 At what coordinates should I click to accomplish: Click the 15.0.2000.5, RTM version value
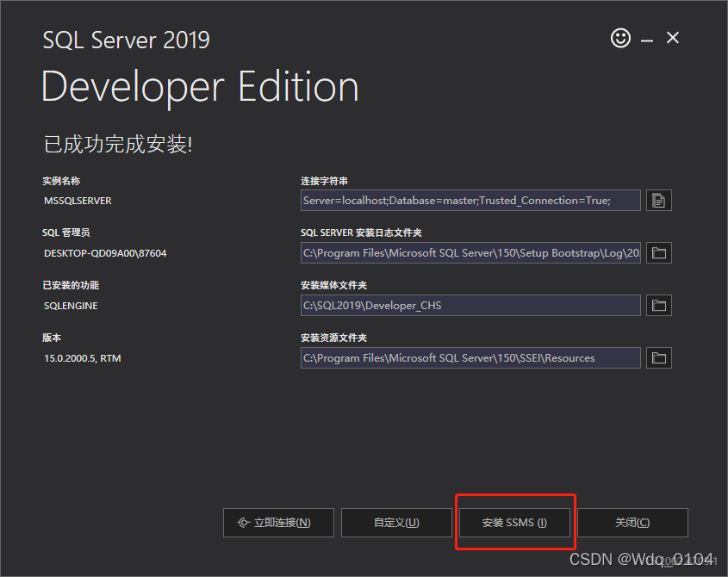point(82,358)
